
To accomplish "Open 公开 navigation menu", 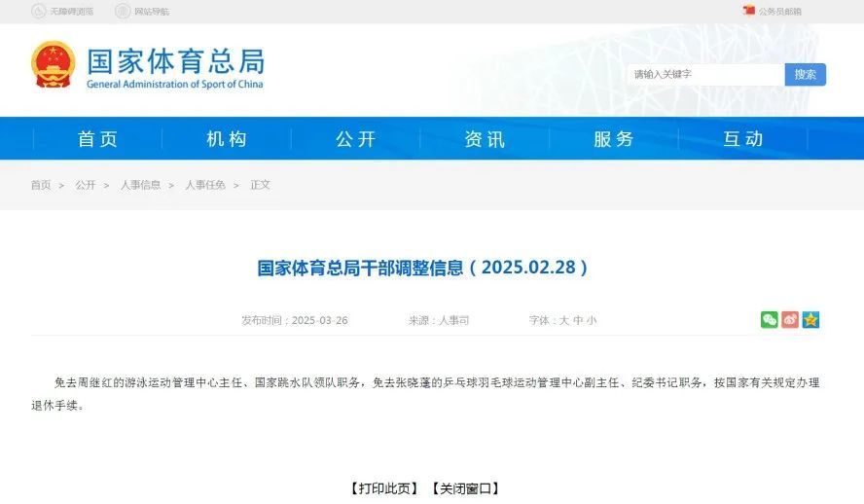I will tap(356, 139).
